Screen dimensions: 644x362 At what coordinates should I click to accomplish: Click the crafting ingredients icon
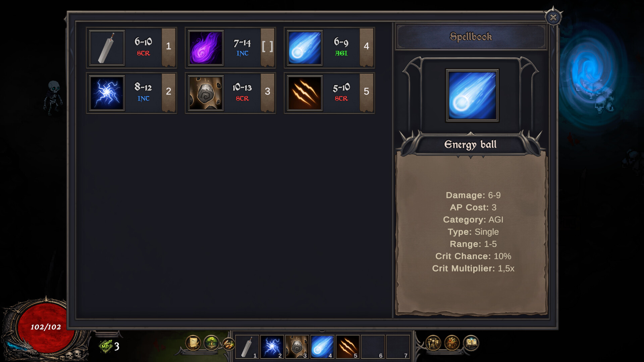pyautogui.click(x=229, y=344)
